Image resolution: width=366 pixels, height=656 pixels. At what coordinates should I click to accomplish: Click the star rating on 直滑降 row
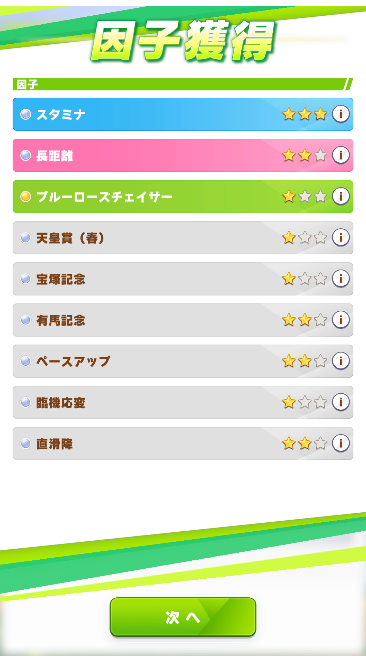tap(305, 443)
